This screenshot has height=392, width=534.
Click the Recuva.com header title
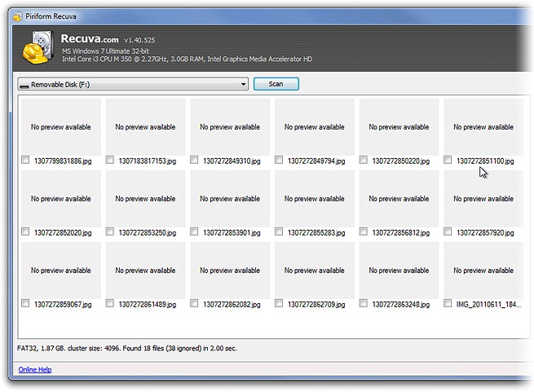pos(90,39)
